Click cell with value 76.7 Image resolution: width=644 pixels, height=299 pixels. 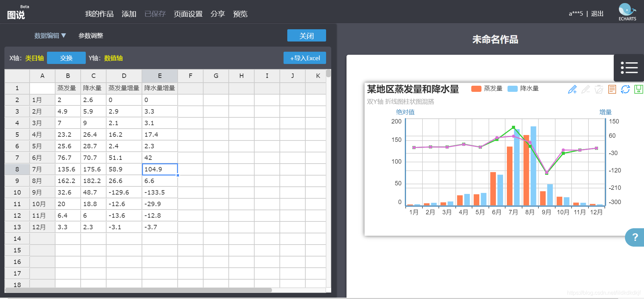[x=68, y=157]
